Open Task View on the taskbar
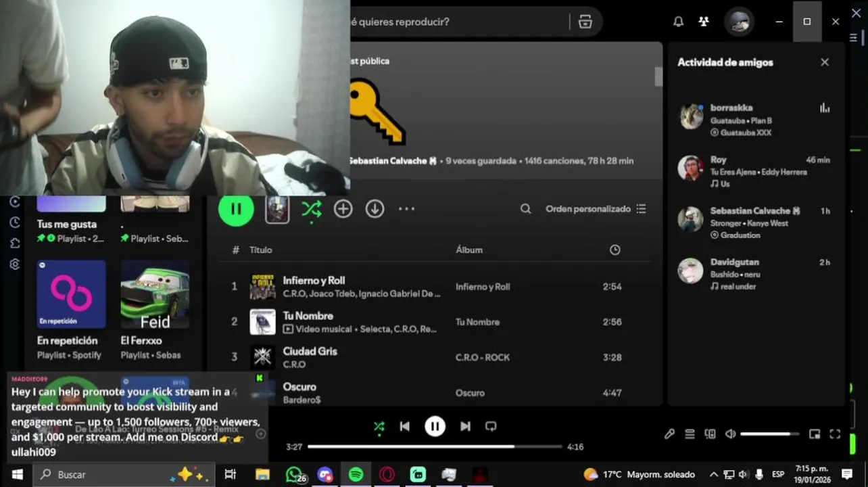 pos(231,475)
